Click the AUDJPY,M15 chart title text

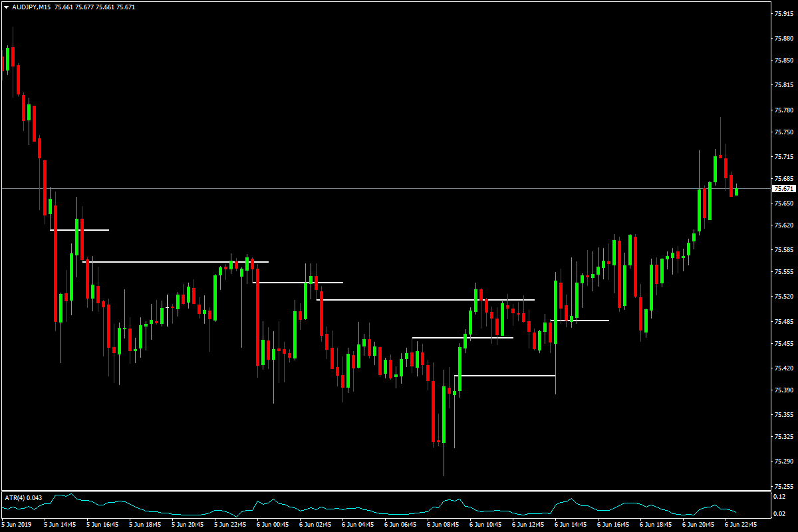(x=32, y=7)
